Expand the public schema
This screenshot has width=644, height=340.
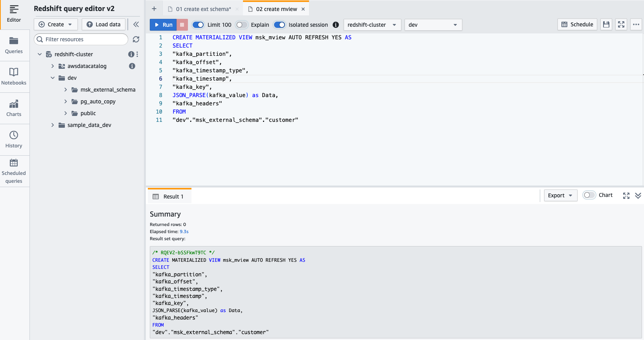point(66,113)
